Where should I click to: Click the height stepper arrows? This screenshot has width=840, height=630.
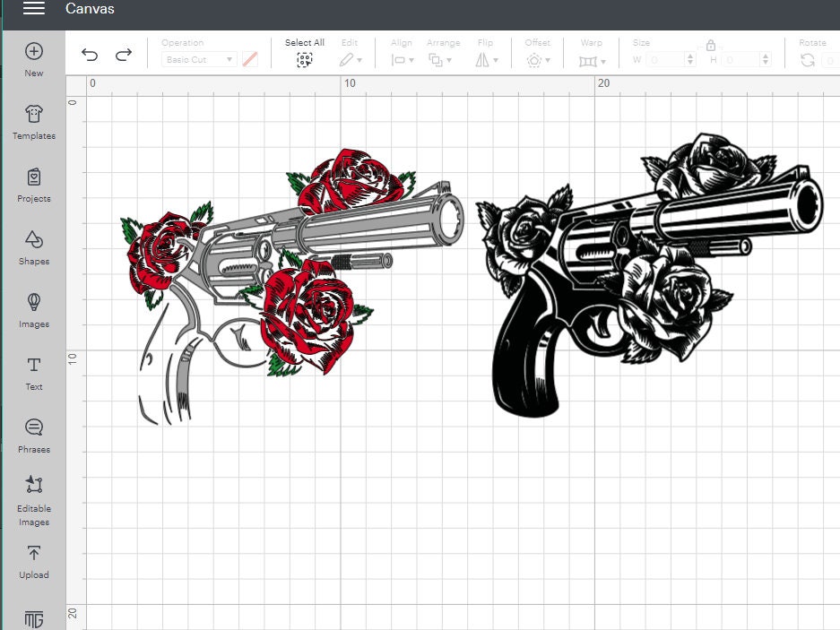point(766,59)
